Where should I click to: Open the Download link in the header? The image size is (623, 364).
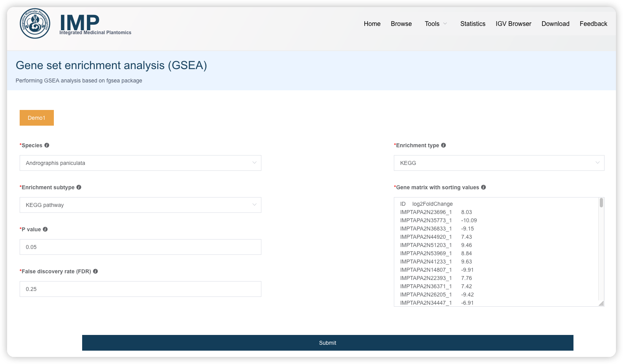coord(555,24)
